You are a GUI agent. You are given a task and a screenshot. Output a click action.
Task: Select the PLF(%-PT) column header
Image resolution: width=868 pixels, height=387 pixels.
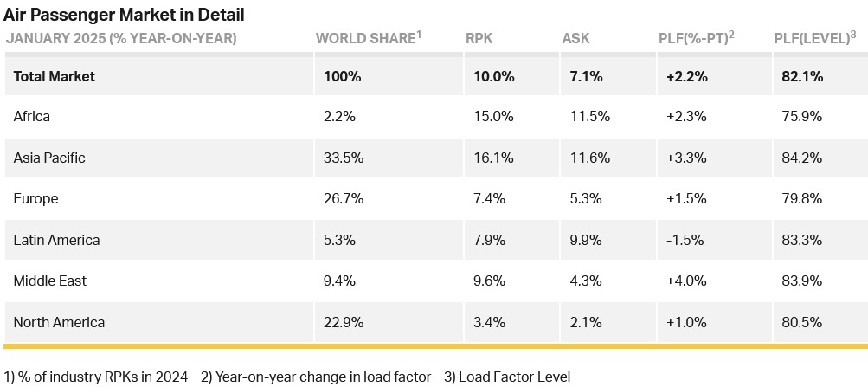click(700, 37)
